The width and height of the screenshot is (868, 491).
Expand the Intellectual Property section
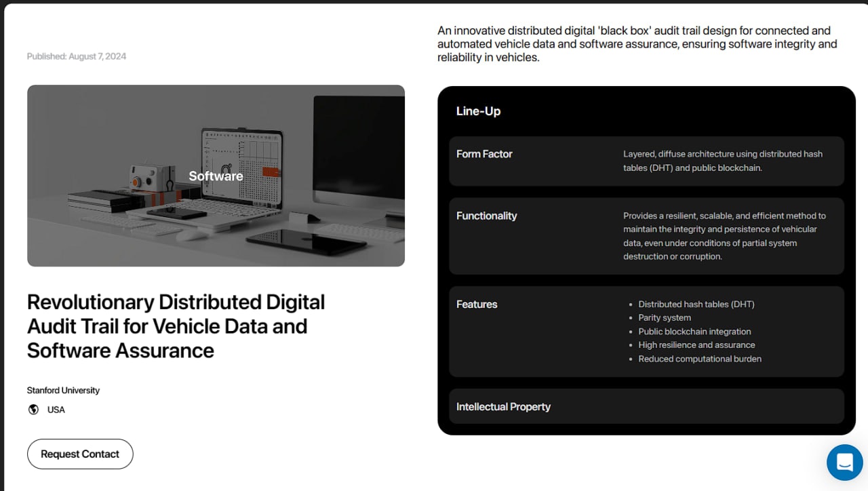[x=646, y=406]
